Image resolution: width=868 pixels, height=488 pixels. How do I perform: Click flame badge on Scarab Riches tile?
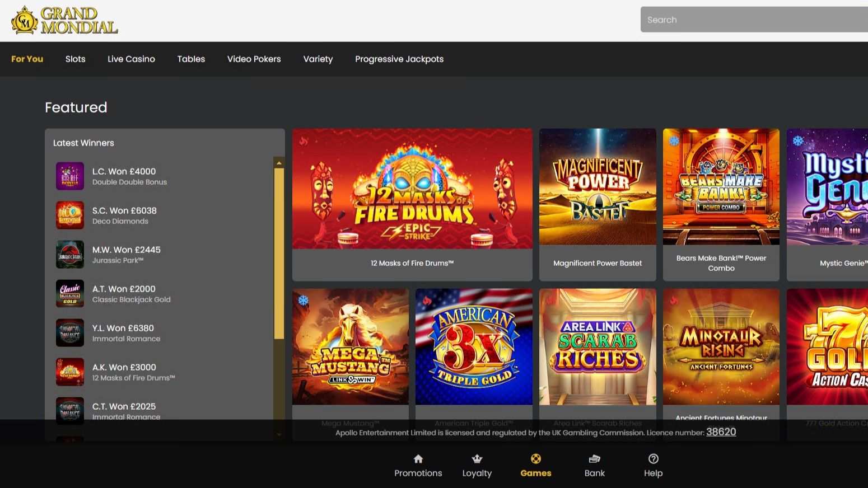[x=550, y=301]
